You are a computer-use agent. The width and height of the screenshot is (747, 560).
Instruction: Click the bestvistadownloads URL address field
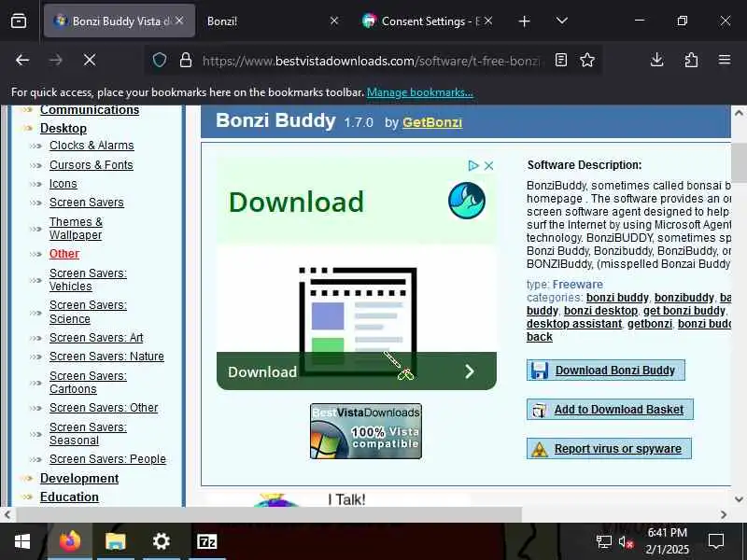pyautogui.click(x=371, y=61)
